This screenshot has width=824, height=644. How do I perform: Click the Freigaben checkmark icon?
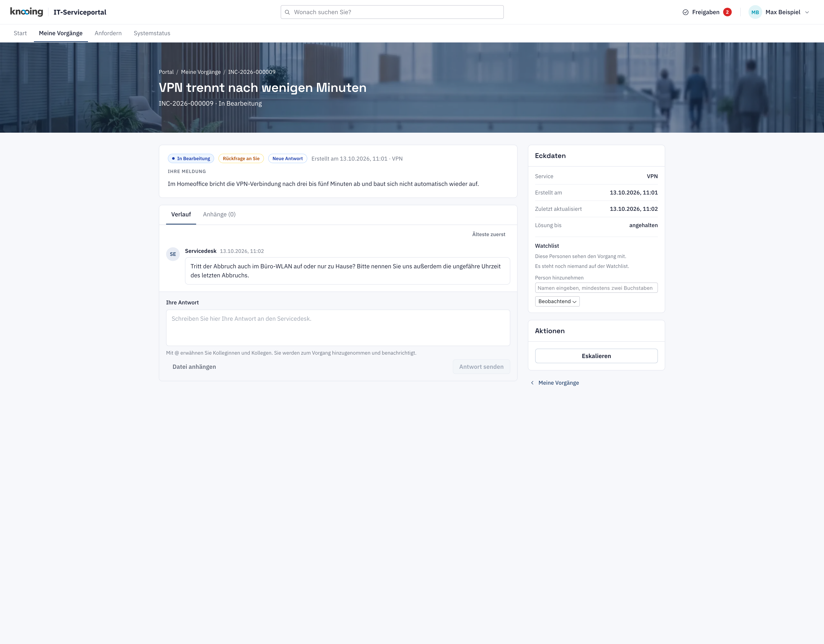point(686,12)
